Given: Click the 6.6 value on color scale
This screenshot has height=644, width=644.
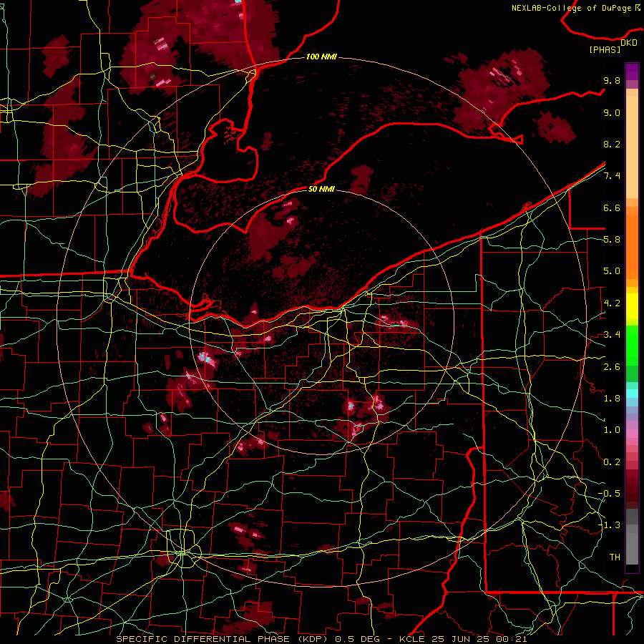Looking at the screenshot, I should tap(612, 208).
